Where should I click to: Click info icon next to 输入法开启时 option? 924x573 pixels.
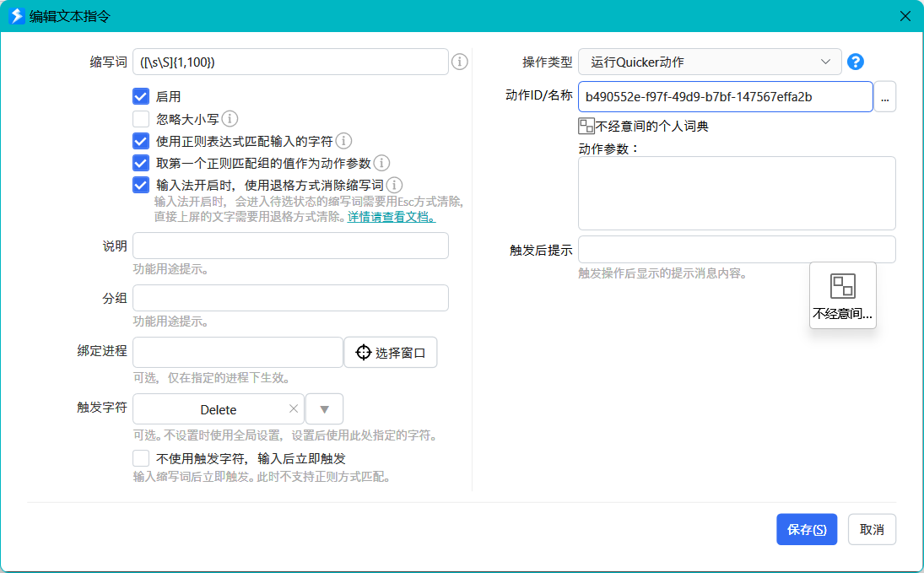coord(394,185)
